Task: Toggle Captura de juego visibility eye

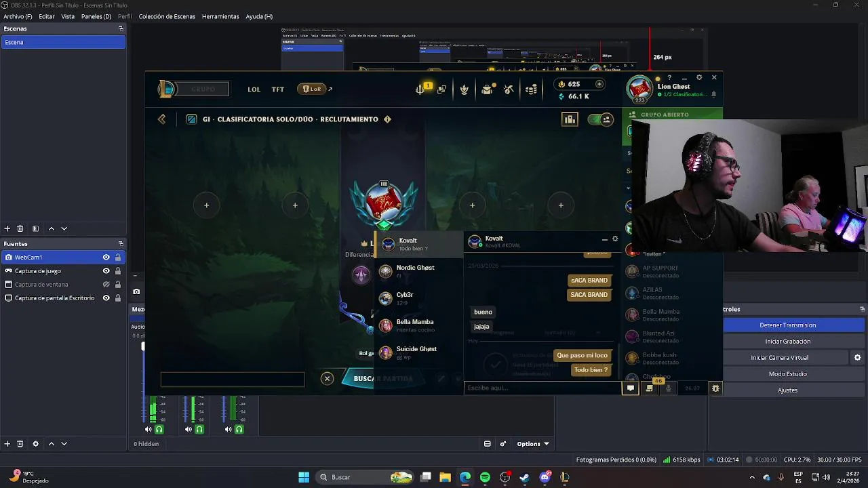Action: click(106, 271)
